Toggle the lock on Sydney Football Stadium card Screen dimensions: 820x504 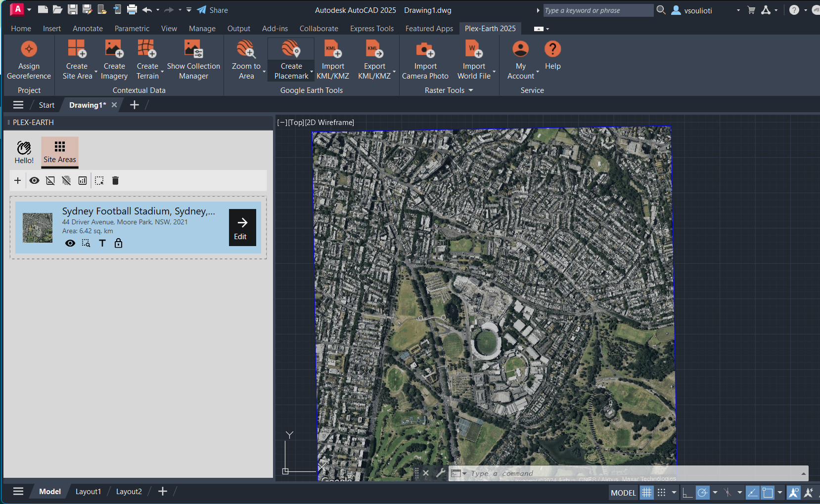click(118, 243)
